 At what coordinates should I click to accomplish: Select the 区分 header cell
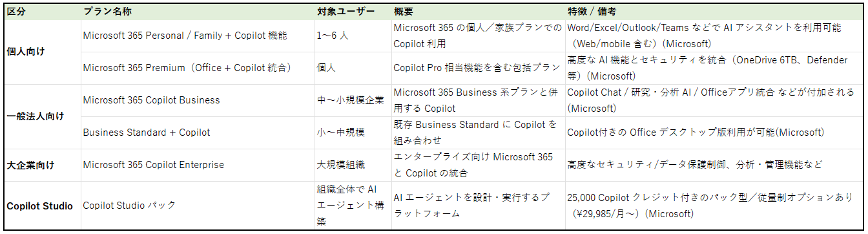click(x=42, y=11)
